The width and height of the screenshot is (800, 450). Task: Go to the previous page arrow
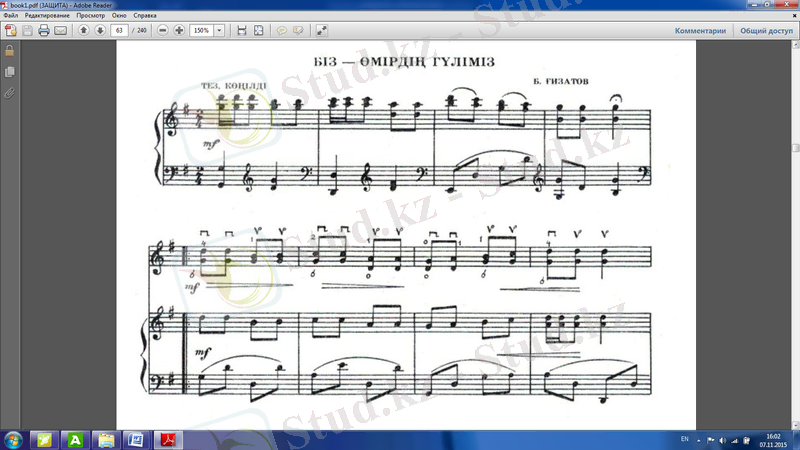click(83, 31)
